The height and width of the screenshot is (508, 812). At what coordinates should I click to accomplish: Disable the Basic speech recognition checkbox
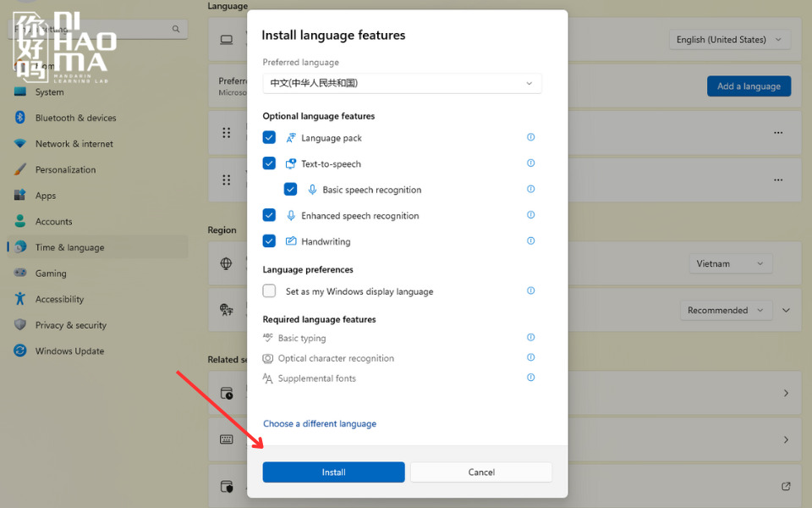pyautogui.click(x=290, y=190)
